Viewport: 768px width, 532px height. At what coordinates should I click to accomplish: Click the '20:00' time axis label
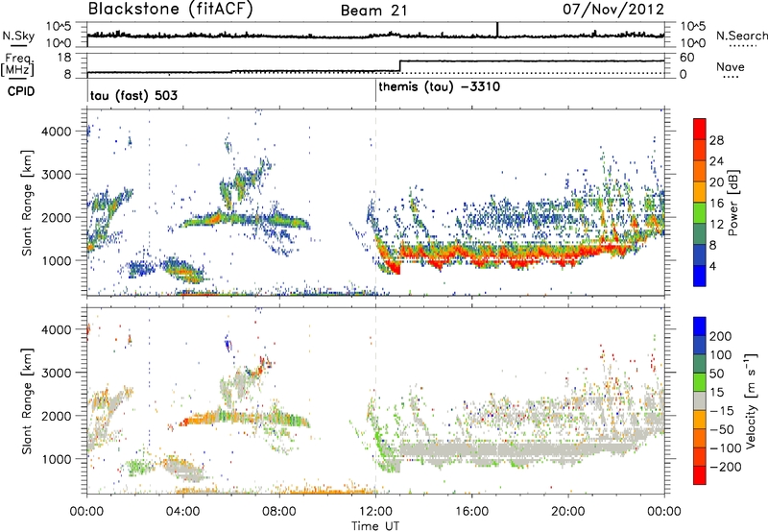(x=567, y=512)
